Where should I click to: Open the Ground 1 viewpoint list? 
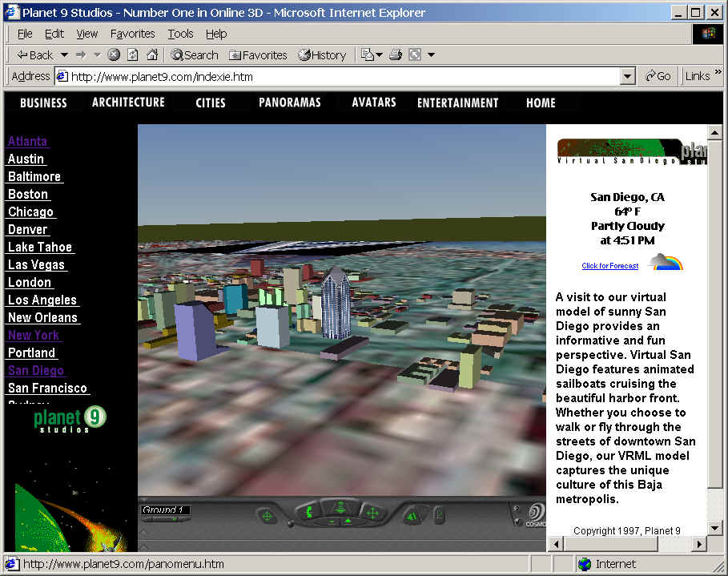coord(166,510)
